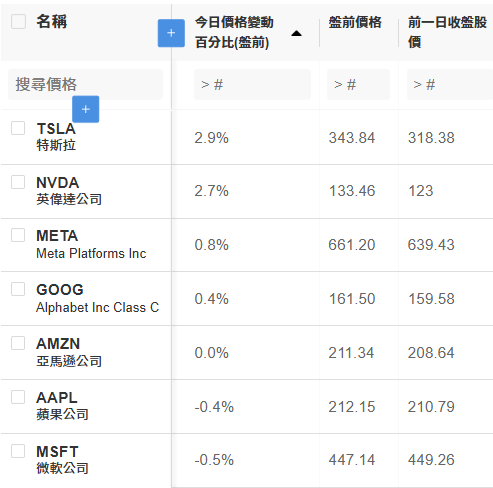493x488 pixels.
Task: Sort by the 前一日收盤股價 column header
Action: pyautogui.click(x=447, y=32)
